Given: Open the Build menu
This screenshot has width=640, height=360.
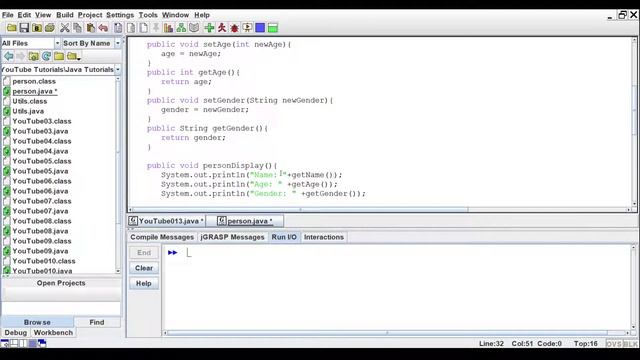Looking at the screenshot, I should 64,15.
